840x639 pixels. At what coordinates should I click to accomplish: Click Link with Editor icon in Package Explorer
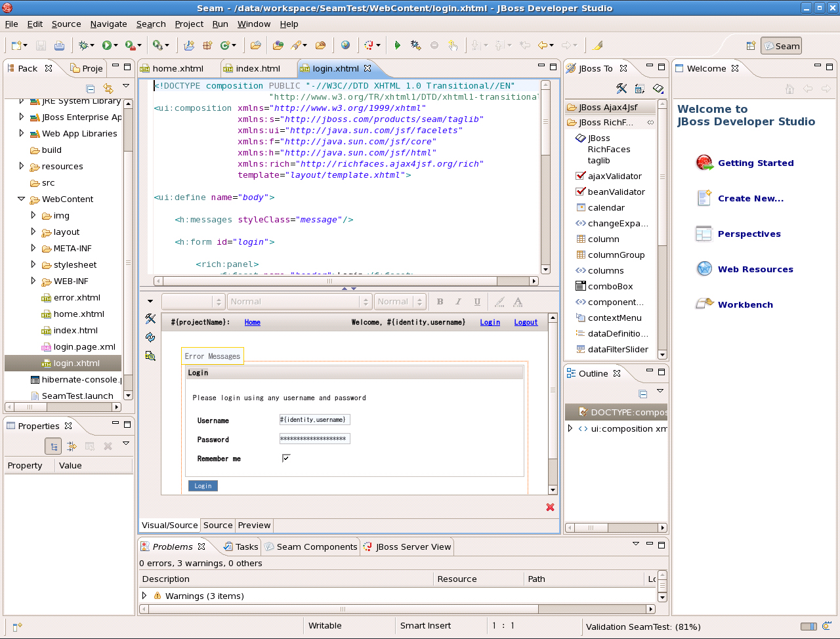click(x=108, y=89)
